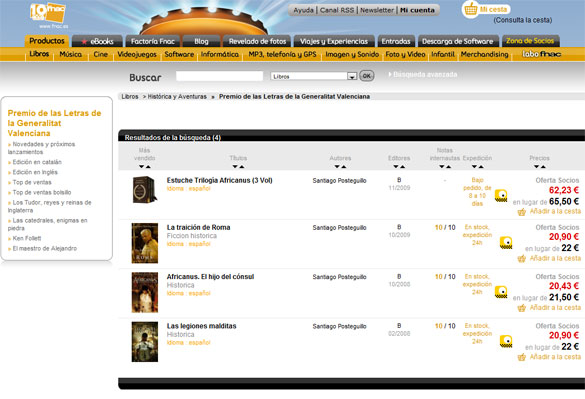
Task: Click the Ayuda link in header
Action: [x=303, y=10]
